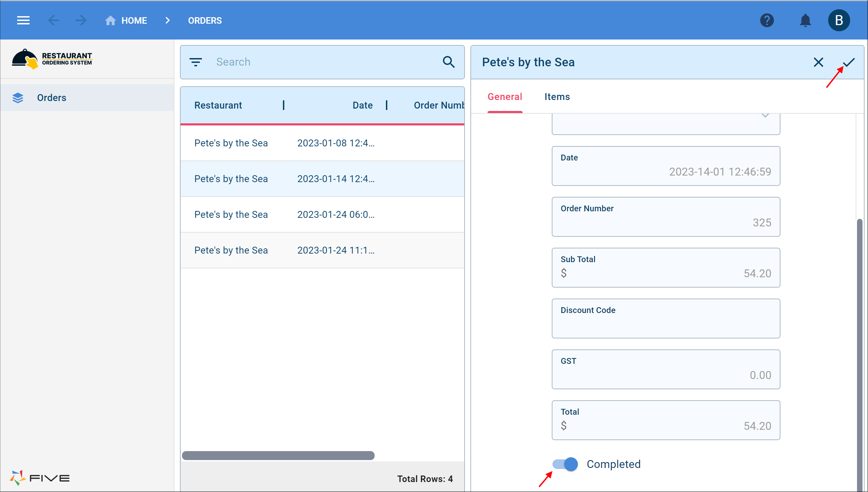Open Orders in the sidebar menu
Viewport: 868px width, 492px height.
(x=87, y=98)
